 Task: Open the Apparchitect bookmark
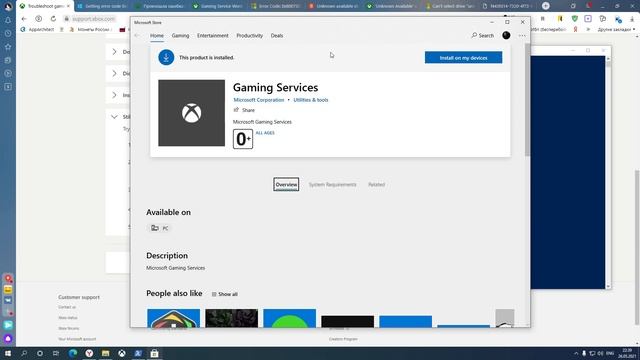37,29
